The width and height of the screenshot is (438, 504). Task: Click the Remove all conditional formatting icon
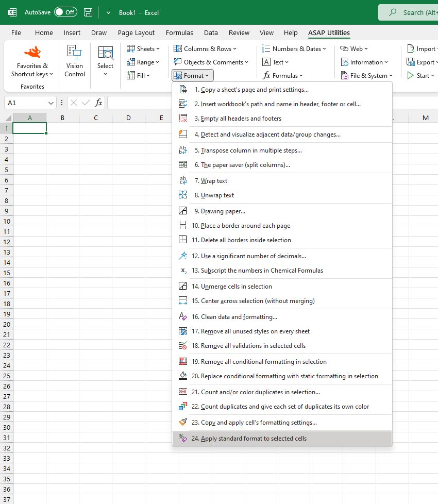(183, 361)
